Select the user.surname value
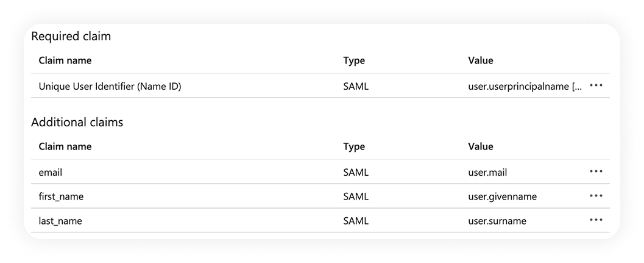 point(497,221)
